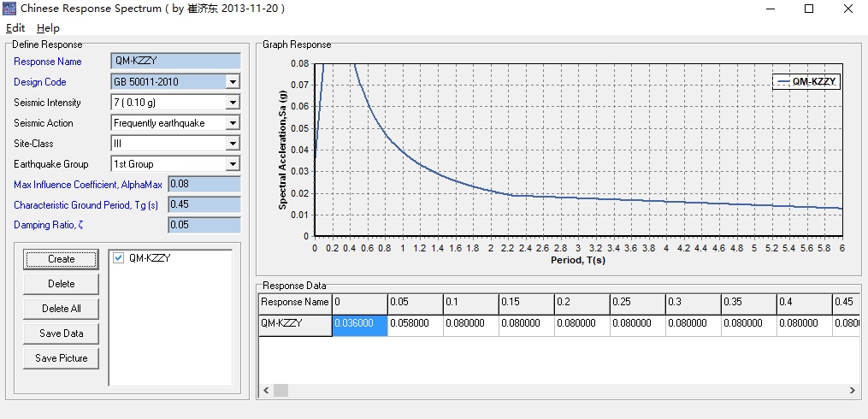This screenshot has height=419, width=868.
Task: Click the Characteristic Ground Period field
Action: pos(204,204)
